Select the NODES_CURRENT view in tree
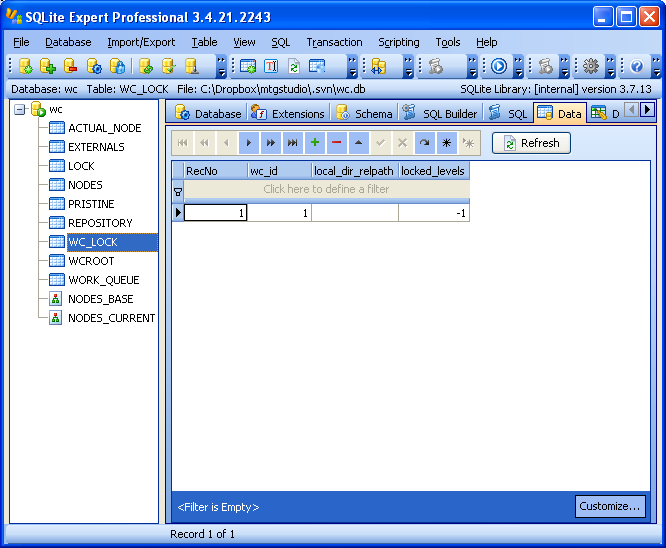Viewport: 666px width, 548px height. (111, 318)
